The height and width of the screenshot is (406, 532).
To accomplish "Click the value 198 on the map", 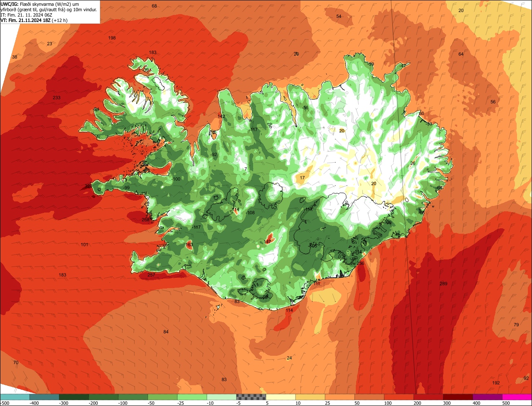I will pos(112,38).
